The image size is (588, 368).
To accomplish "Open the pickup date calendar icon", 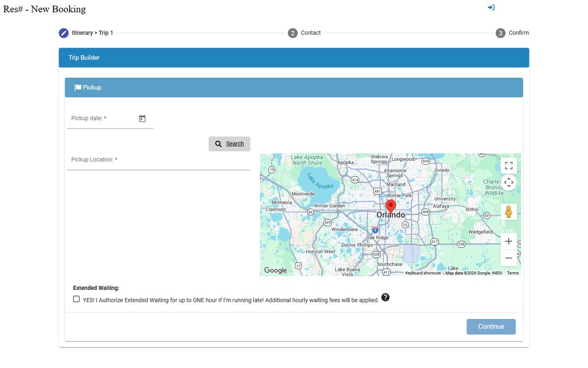I will click(x=142, y=118).
